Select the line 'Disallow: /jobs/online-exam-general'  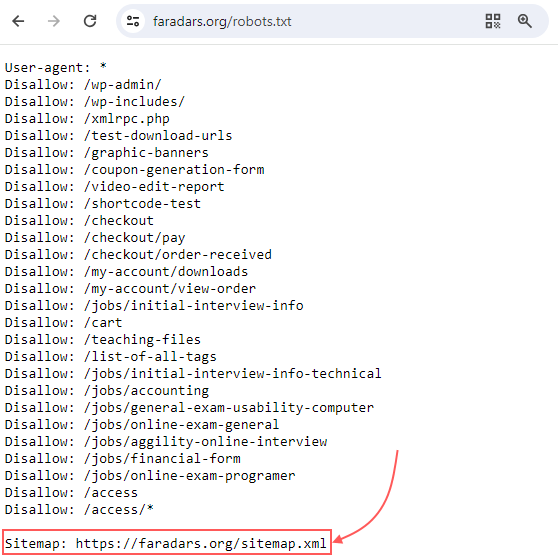point(142,425)
